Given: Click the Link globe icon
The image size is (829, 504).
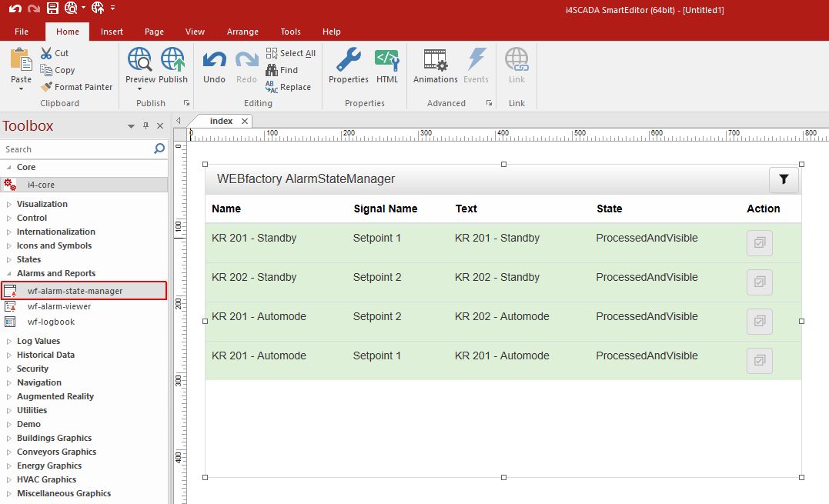Looking at the screenshot, I should coord(516,59).
